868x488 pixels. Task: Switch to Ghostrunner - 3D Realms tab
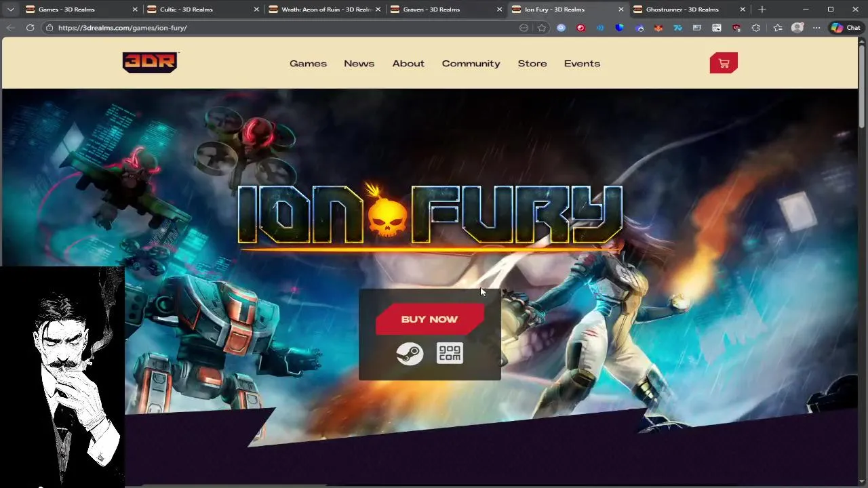click(x=688, y=9)
